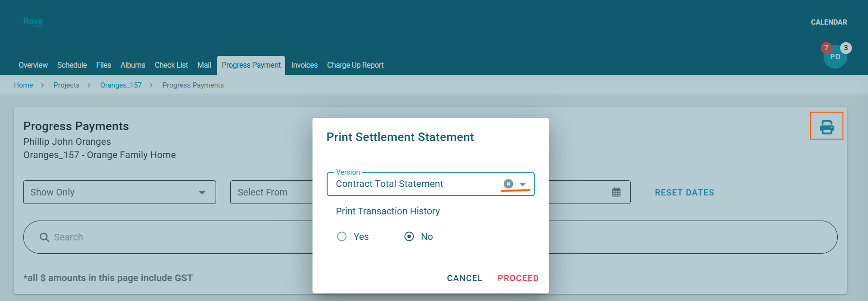Expand the Version dropdown arrow

point(523,184)
